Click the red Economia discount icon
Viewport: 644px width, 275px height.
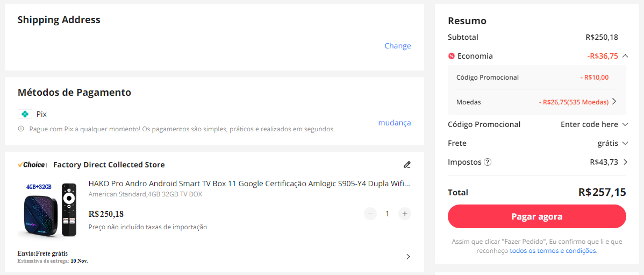(452, 57)
